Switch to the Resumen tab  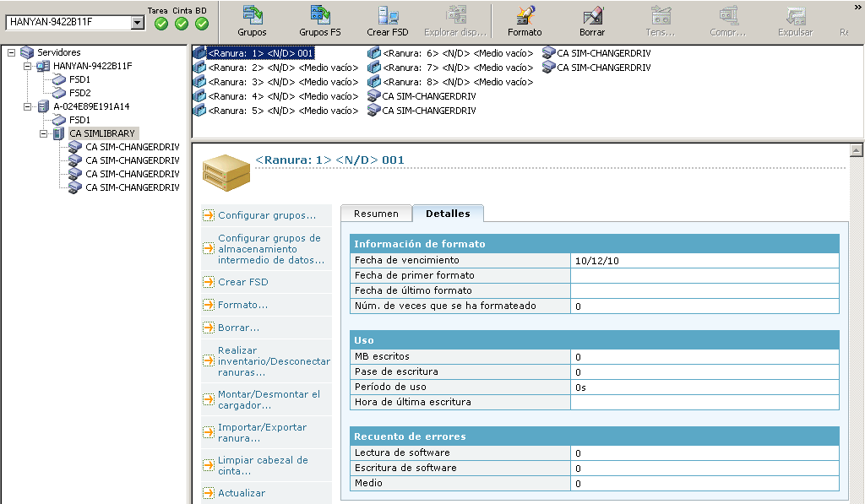tap(376, 214)
